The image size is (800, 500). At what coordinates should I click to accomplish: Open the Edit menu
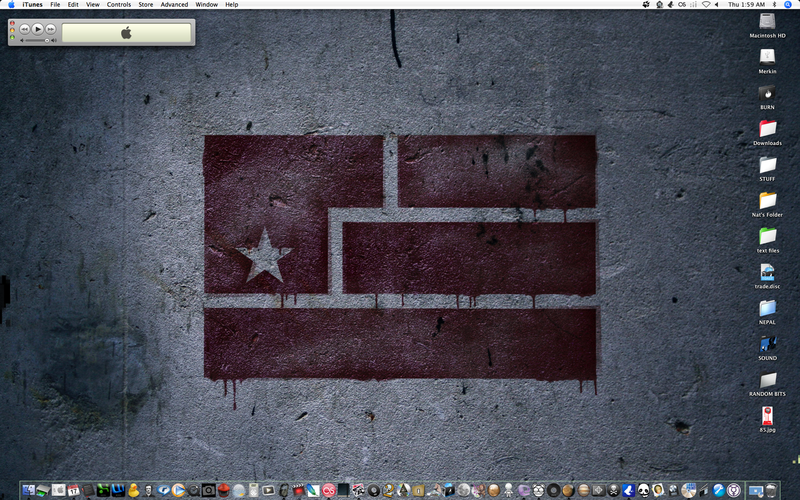point(73,5)
